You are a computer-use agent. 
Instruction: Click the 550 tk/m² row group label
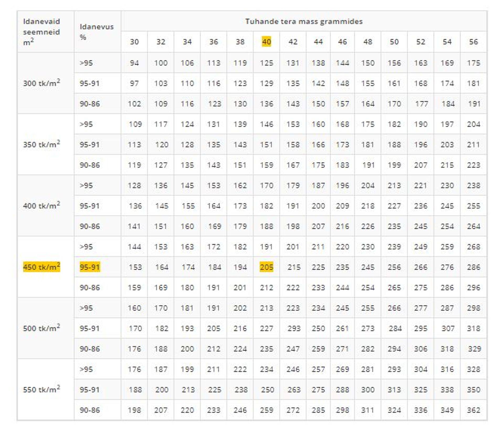pyautogui.click(x=41, y=389)
